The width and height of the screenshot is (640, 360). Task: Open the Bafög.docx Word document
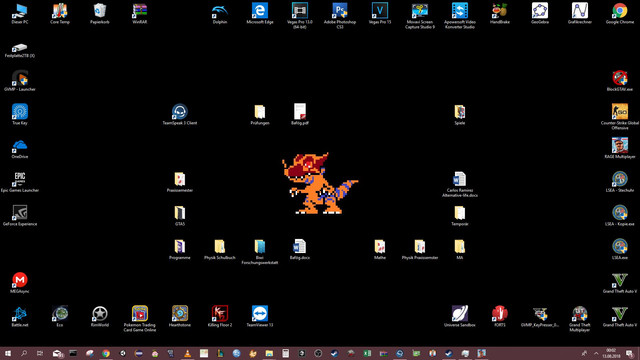300,249
